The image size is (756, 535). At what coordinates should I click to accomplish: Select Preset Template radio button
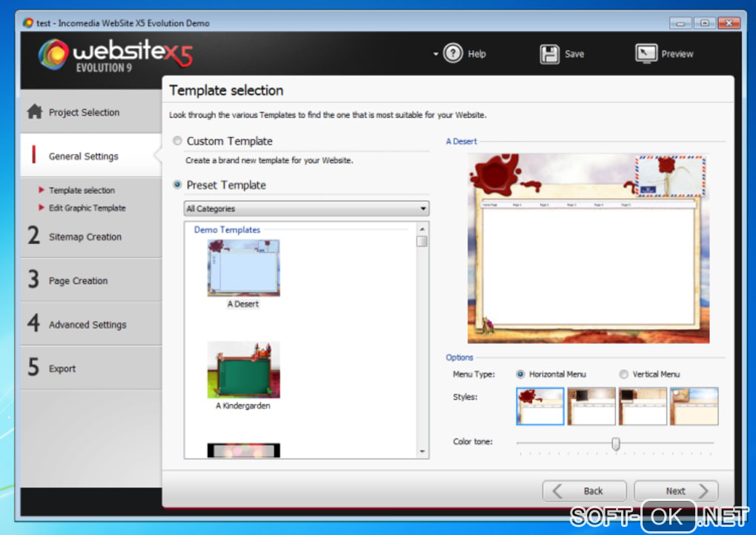(x=177, y=185)
